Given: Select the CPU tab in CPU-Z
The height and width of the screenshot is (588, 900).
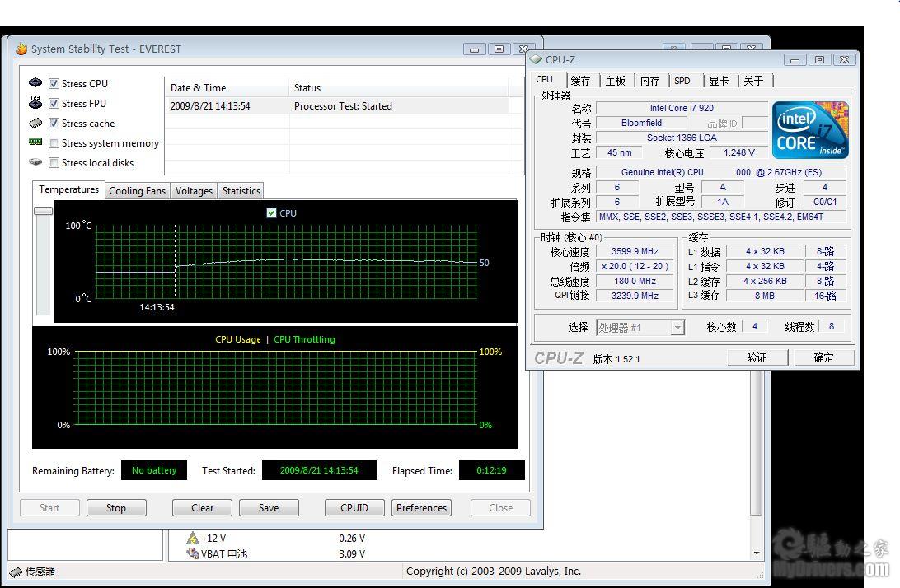Looking at the screenshot, I should 545,79.
